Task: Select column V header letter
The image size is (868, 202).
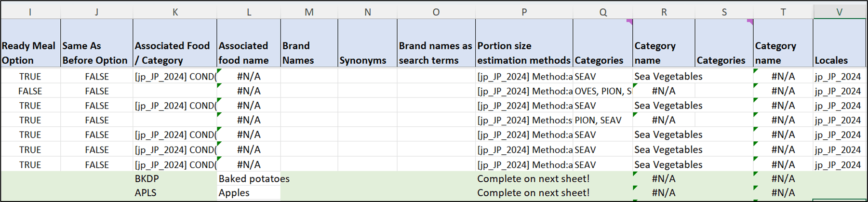Action: 839,12
